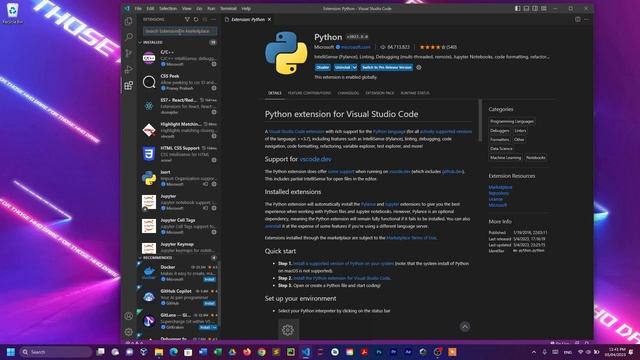Screen dimensions: 640x360
Task: Open the View menu
Action: (186, 8)
